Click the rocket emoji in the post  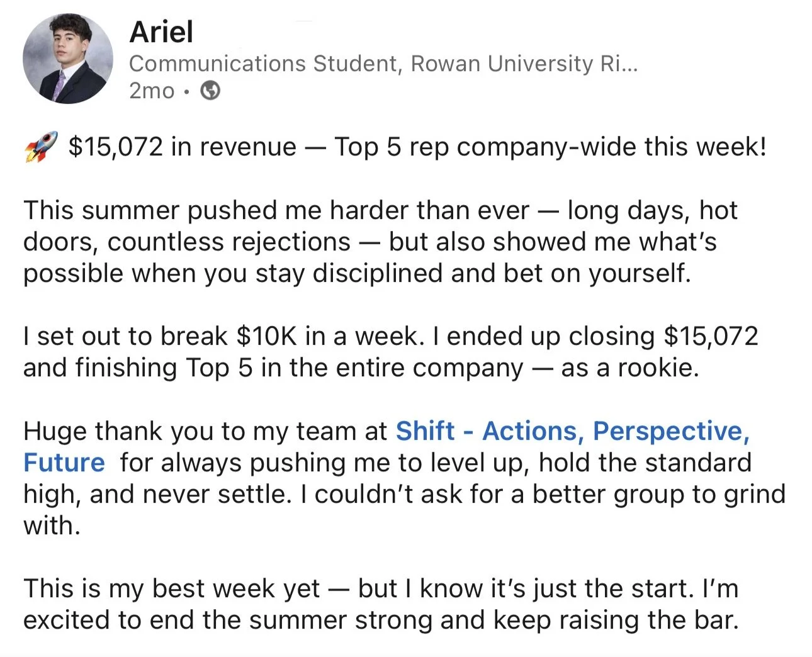click(x=40, y=147)
